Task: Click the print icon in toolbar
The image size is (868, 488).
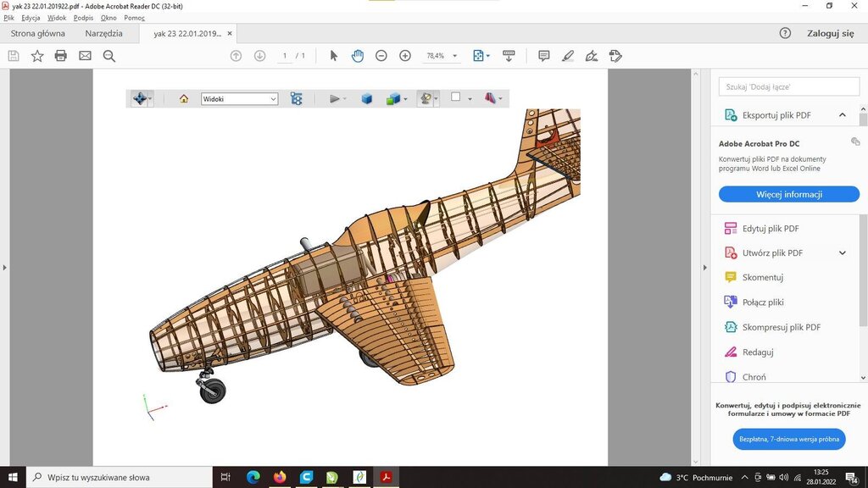Action: point(61,56)
